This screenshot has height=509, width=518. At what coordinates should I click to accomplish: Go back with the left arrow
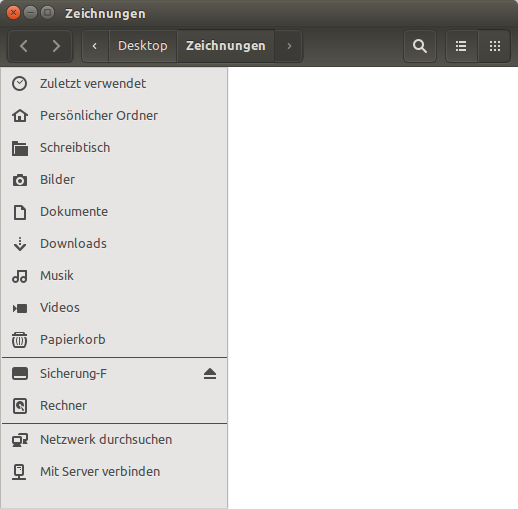[24, 46]
